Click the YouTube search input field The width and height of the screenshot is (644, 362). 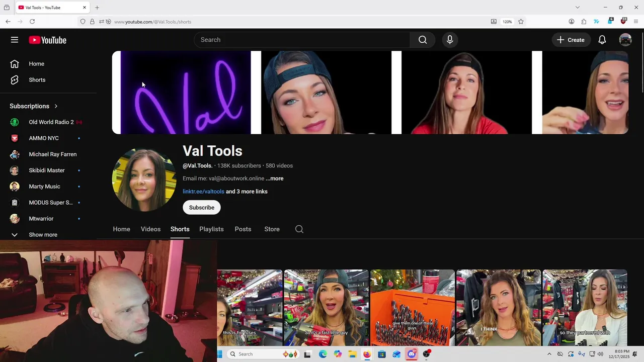(302, 40)
